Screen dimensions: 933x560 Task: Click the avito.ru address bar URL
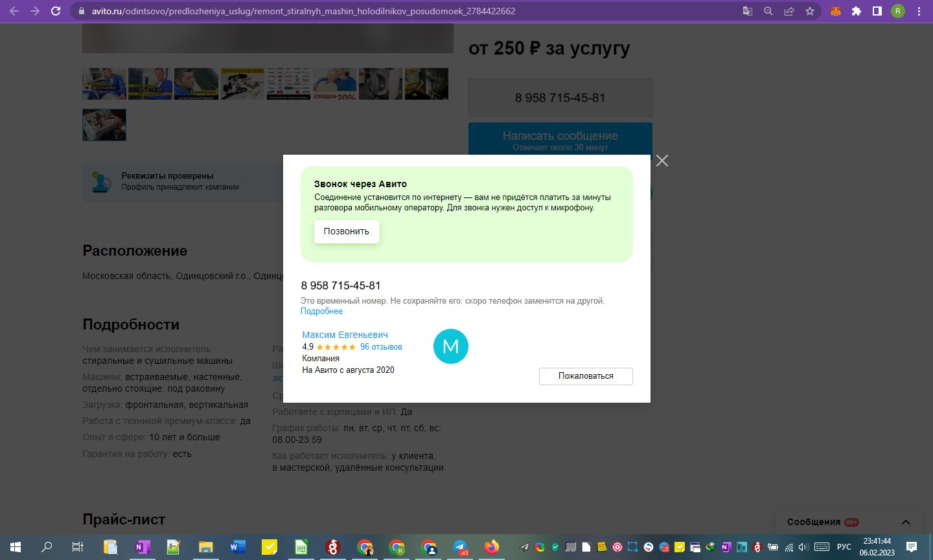pos(304,11)
